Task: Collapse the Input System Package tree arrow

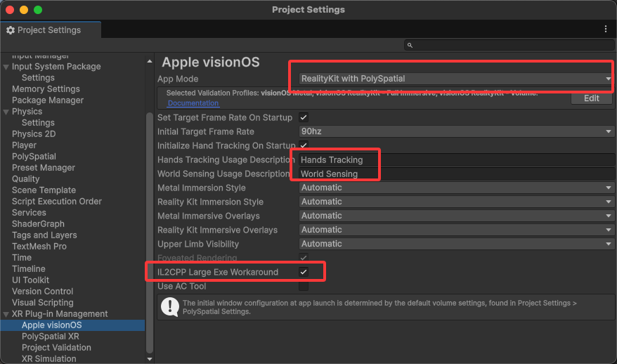Action: point(6,67)
